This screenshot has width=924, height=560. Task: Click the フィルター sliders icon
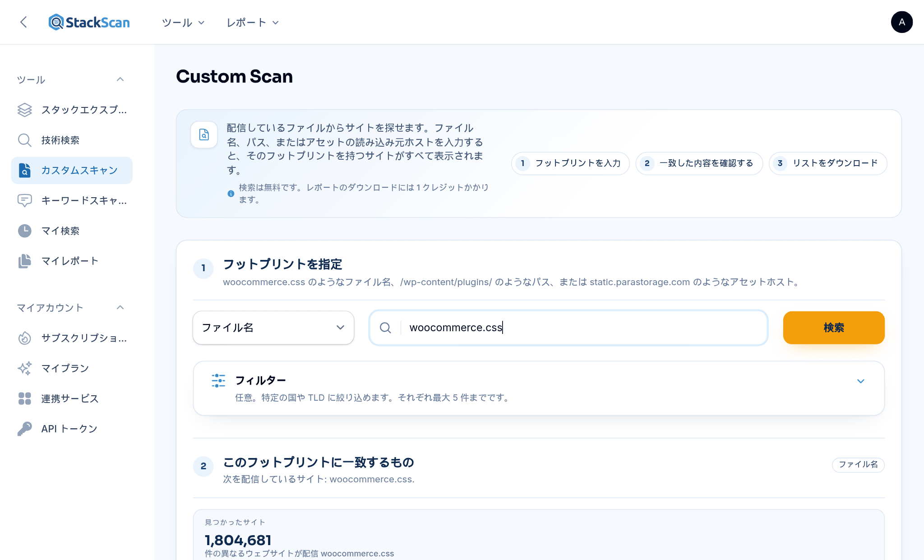point(218,381)
